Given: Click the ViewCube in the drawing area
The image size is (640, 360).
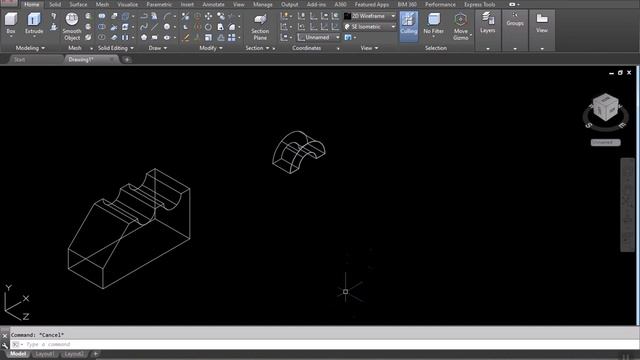Looking at the screenshot, I should coord(605,107).
